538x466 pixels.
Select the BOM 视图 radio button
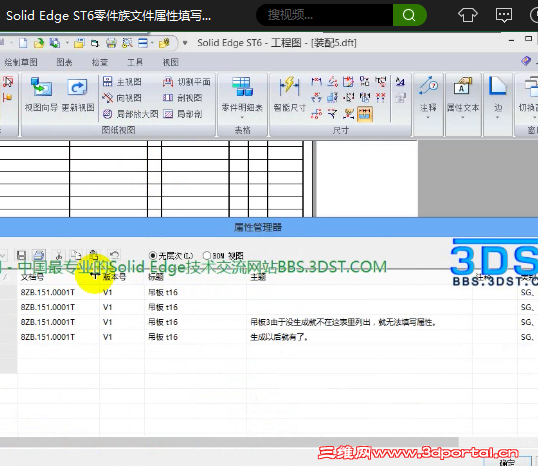tap(207, 256)
